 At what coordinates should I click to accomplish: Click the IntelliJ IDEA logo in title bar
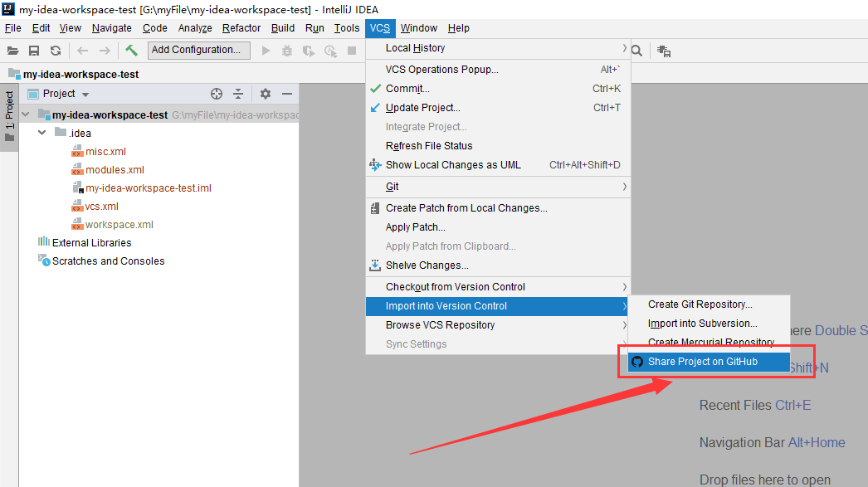coord(8,9)
